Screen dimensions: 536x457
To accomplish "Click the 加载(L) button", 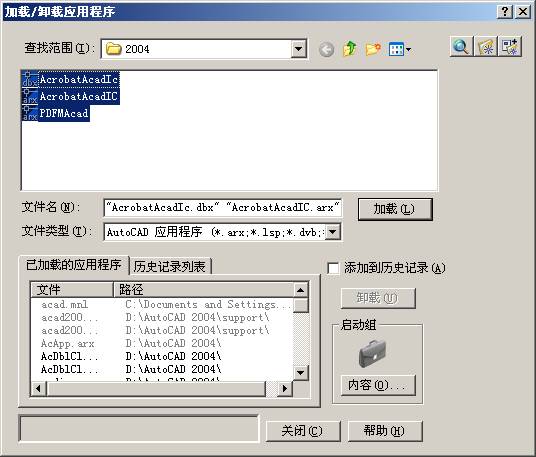I will coord(395,209).
